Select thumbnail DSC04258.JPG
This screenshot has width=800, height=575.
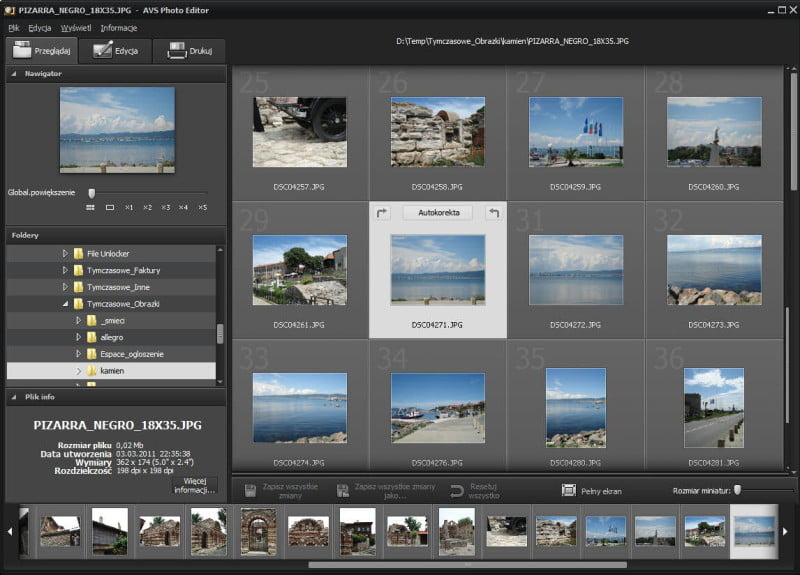click(438, 132)
